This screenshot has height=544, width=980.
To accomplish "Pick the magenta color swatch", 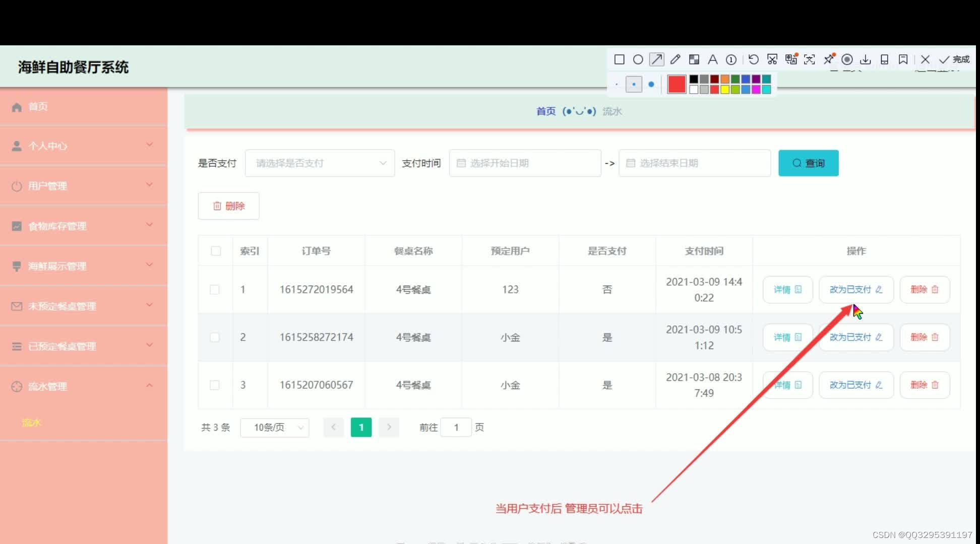I will click(x=756, y=90).
